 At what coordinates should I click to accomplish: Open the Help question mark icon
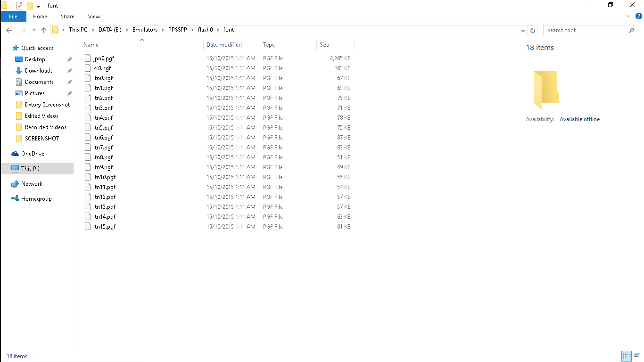tap(639, 16)
